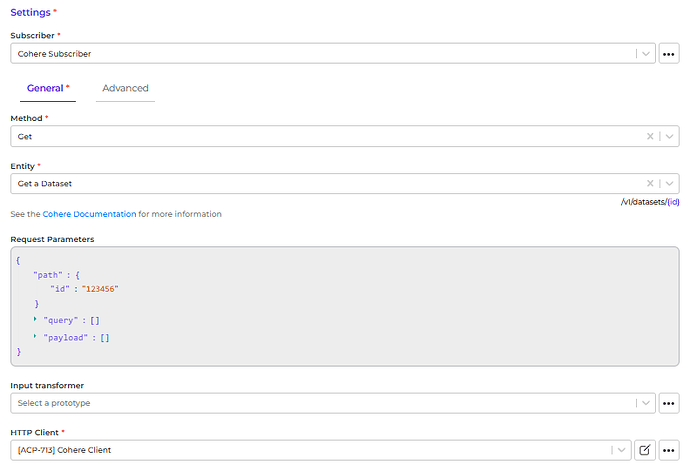Expand the "query" node in JSON

[35, 319]
